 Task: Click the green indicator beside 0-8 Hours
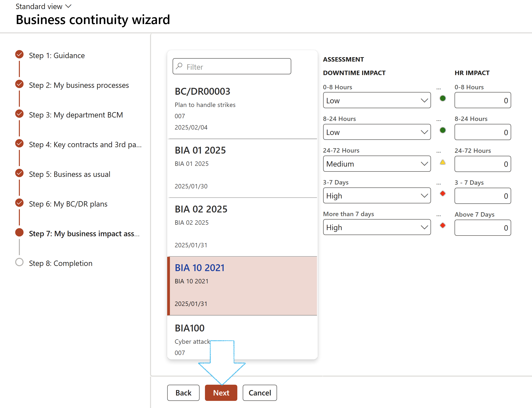click(x=443, y=98)
